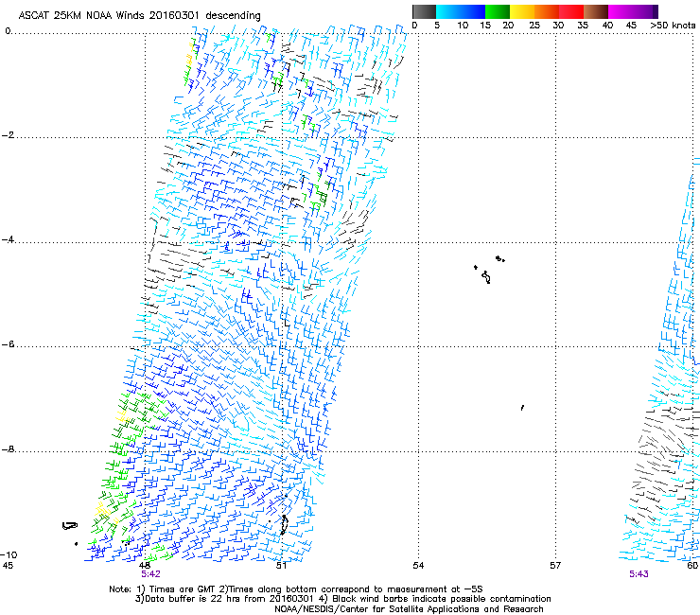Pick the red 30-35 knot color bar segment
700x615 pixels.
pyautogui.click(x=571, y=11)
